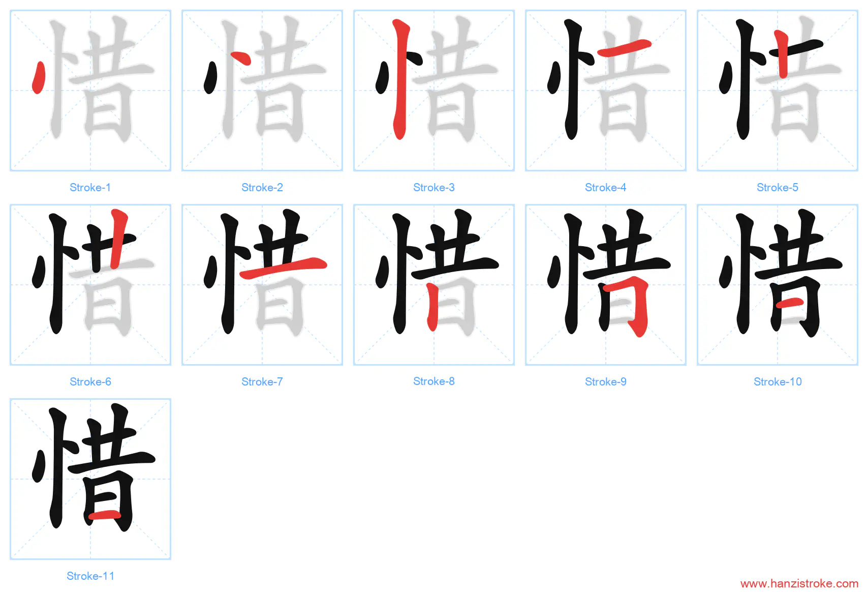Click the Stroke-7 label text
The width and height of the screenshot is (868, 592).
click(262, 382)
